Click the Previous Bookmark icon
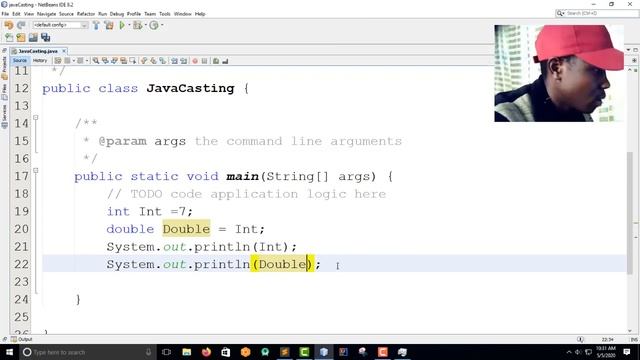 coord(144,61)
